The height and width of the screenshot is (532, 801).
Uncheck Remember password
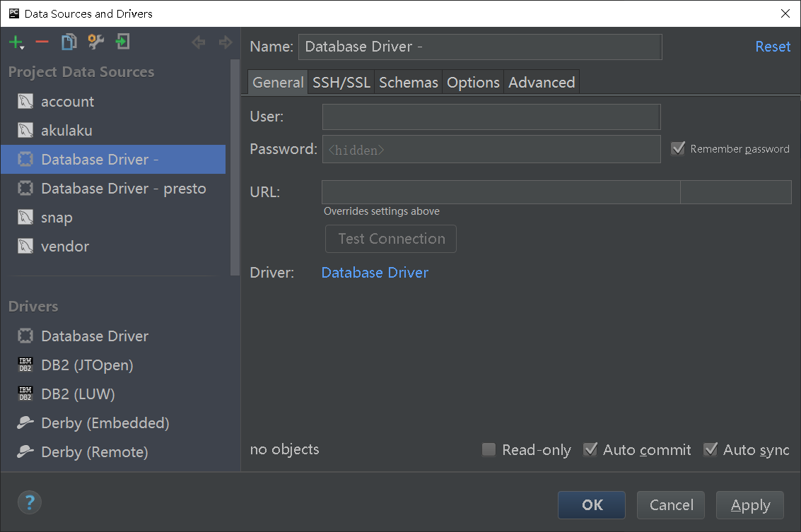678,148
